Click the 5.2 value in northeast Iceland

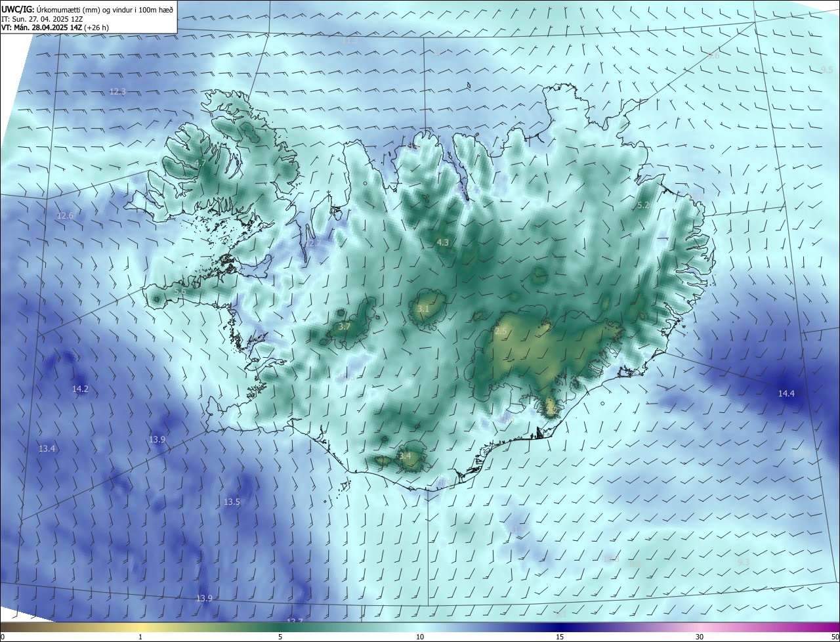pos(644,205)
